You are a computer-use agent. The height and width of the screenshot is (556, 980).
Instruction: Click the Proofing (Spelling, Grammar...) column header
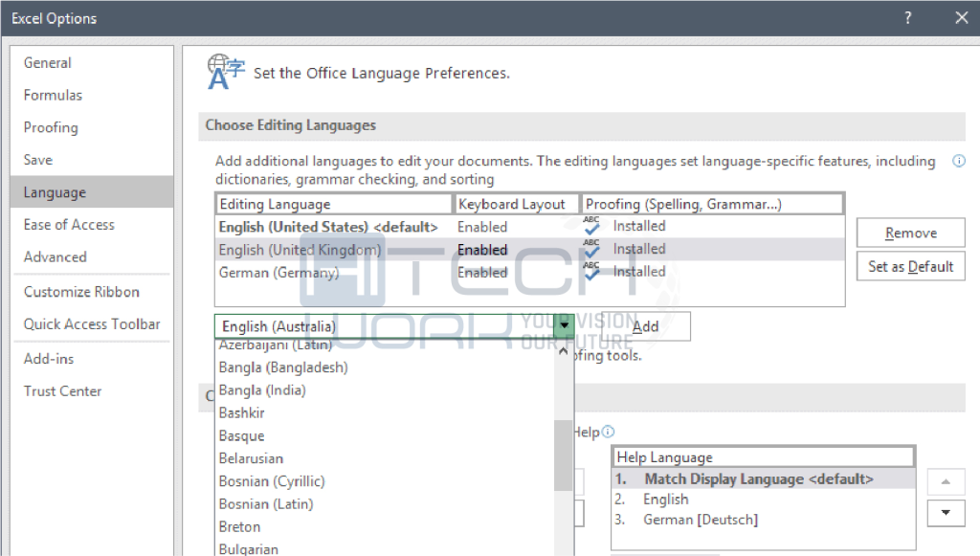712,204
